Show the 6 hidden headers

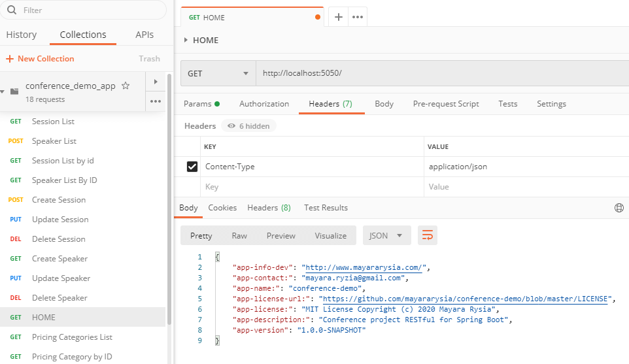click(248, 126)
